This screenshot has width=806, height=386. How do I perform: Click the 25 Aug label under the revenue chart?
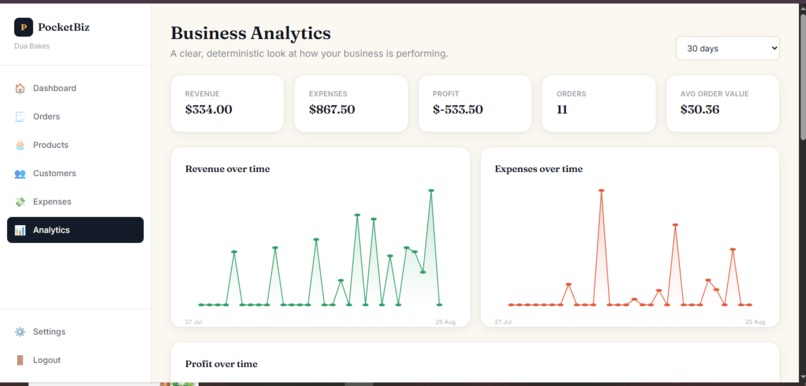point(446,322)
